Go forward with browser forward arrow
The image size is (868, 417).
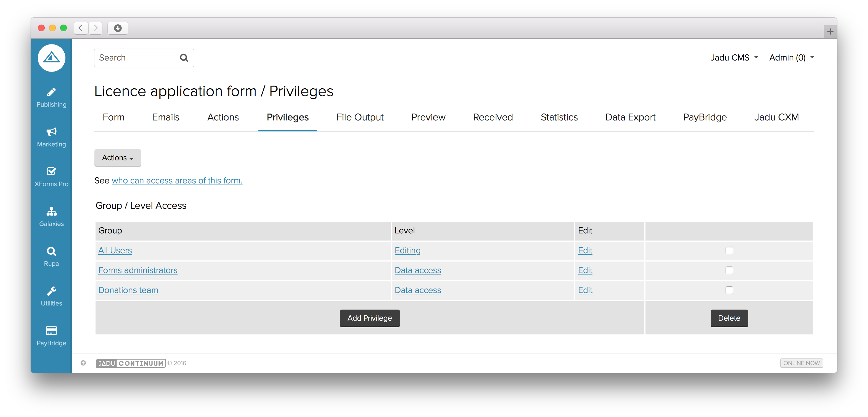[95, 28]
